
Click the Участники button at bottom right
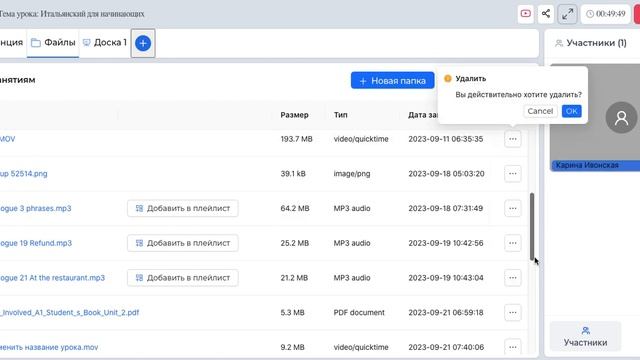tap(585, 337)
